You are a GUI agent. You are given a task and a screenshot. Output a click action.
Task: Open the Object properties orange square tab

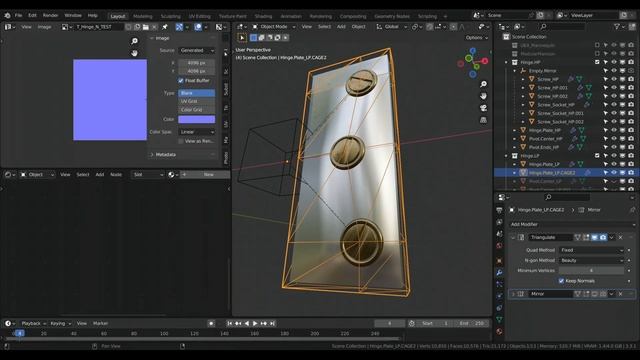[499, 260]
